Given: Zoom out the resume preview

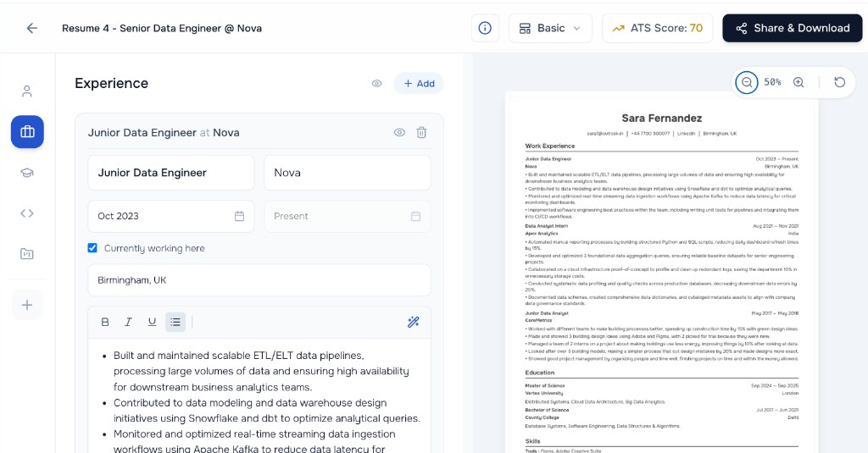Looking at the screenshot, I should (x=747, y=82).
